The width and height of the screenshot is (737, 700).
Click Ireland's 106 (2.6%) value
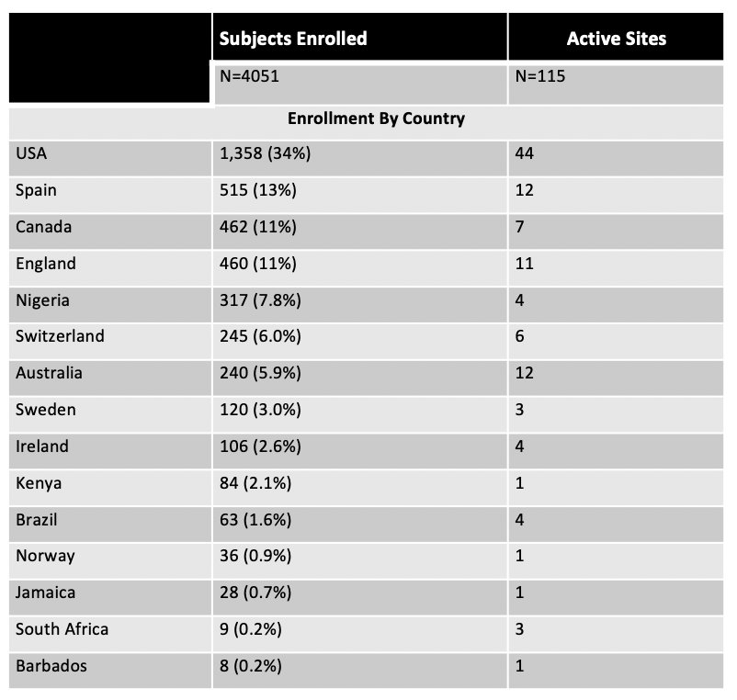(x=360, y=451)
